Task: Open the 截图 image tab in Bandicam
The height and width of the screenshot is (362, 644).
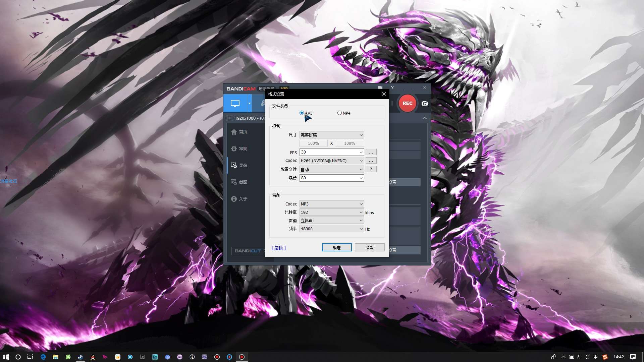Action: click(x=239, y=182)
